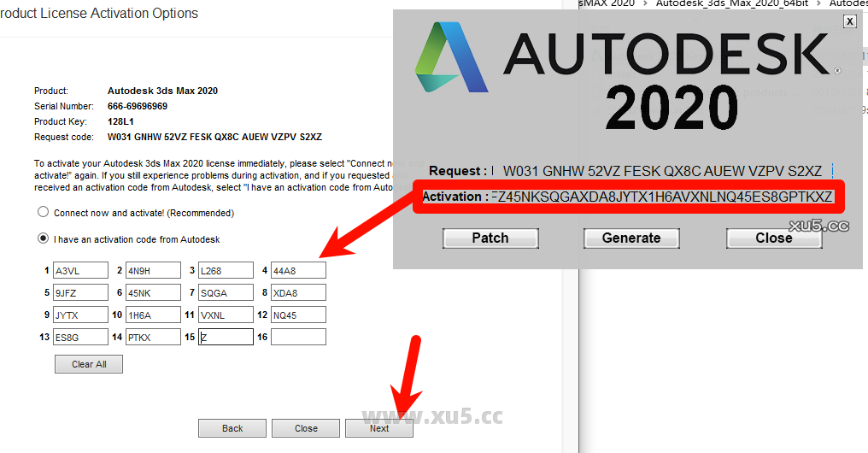Expand breadcrumb arrow after Autodesk_3ds_Max_2020_64bit
868x453 pixels.
coord(821,3)
